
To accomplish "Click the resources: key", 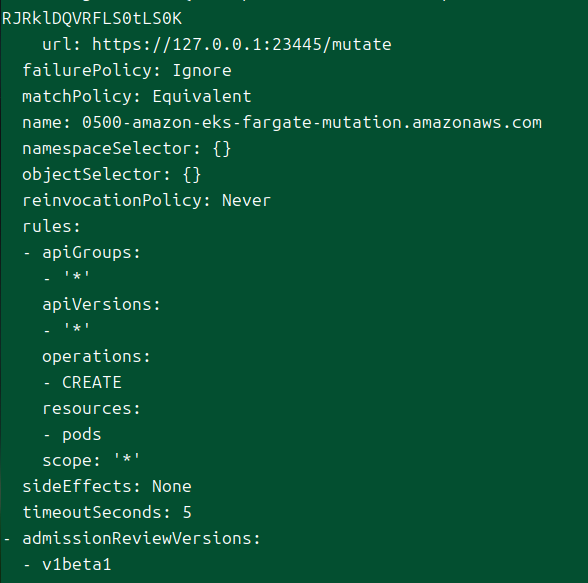I will pyautogui.click(x=91, y=408).
